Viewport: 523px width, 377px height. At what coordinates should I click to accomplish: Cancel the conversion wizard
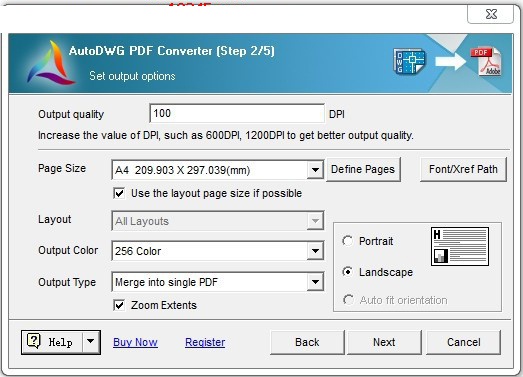[464, 342]
